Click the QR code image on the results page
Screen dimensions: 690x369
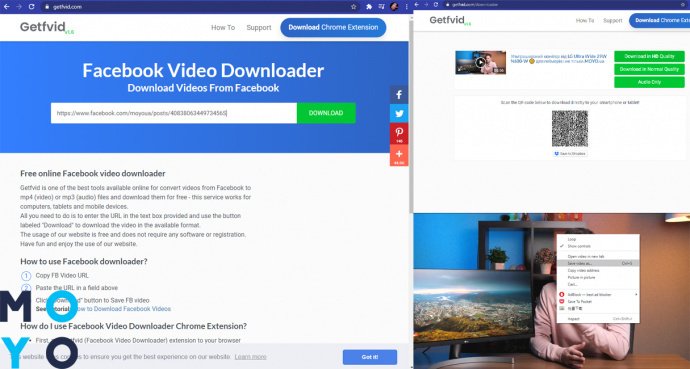coord(570,128)
